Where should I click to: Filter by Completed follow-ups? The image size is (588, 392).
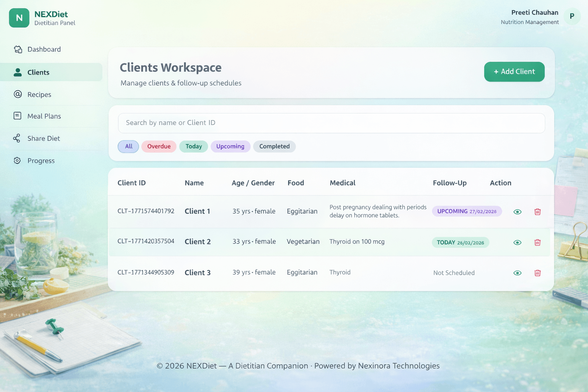(x=274, y=147)
